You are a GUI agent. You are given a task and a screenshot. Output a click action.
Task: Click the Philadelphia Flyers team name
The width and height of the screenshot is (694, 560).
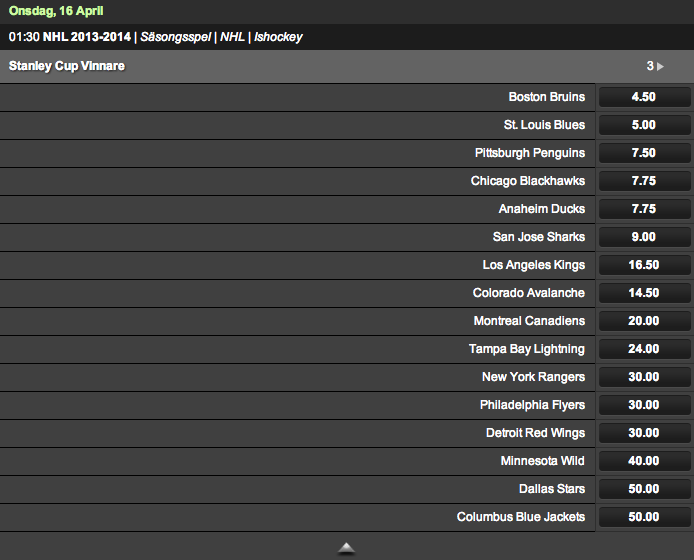[x=532, y=405]
